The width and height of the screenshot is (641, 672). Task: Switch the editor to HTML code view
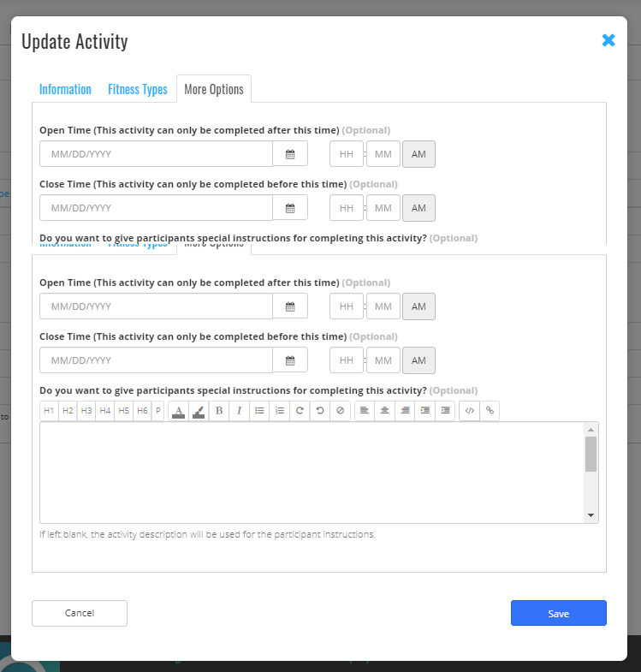[469, 411]
